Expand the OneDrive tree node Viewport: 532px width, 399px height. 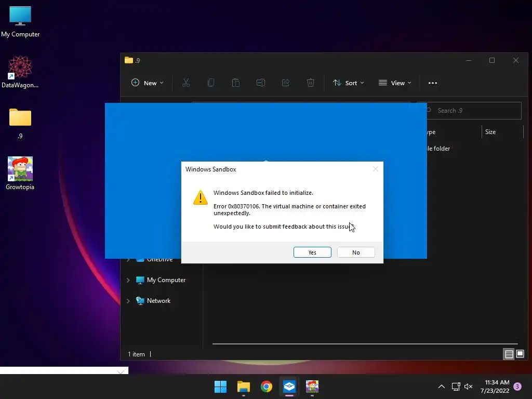128,261
